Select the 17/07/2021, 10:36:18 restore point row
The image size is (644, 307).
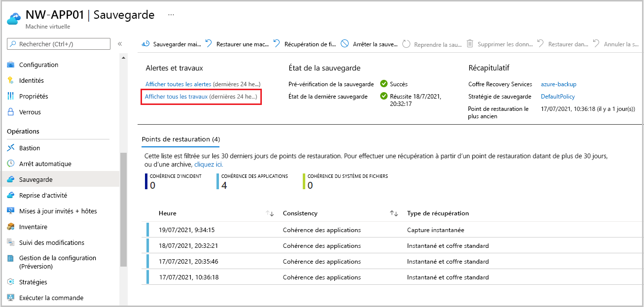[x=391, y=277]
